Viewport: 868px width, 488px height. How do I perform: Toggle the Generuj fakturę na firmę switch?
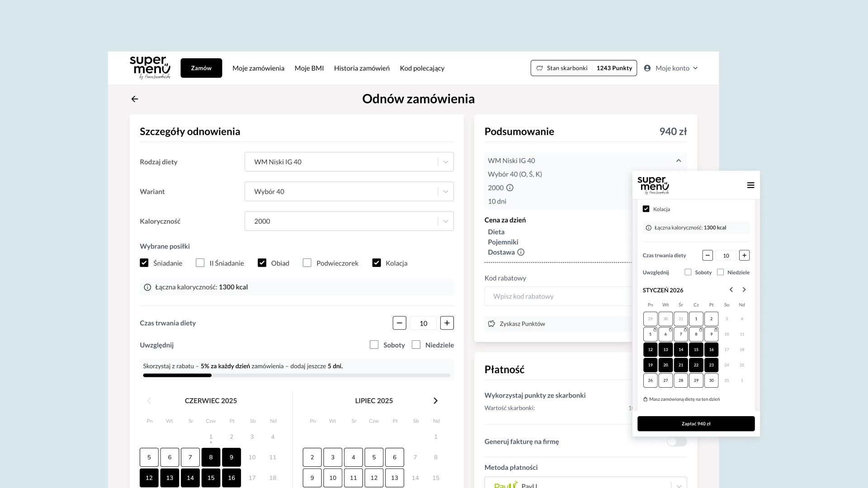click(x=676, y=441)
